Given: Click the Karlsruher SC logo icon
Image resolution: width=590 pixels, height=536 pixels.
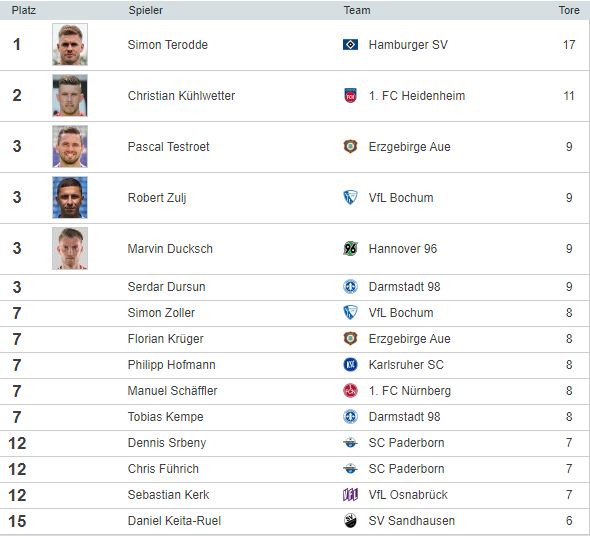Looking at the screenshot, I should coord(350,364).
